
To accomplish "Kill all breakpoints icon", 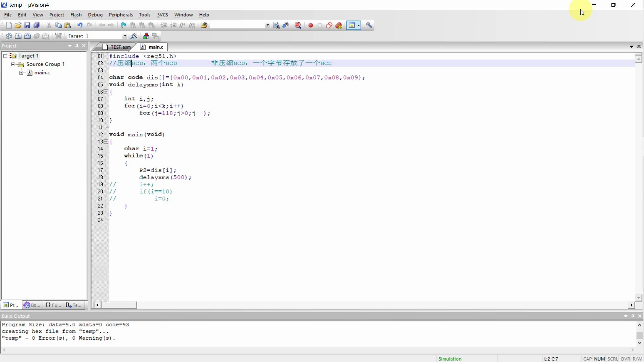I will [339, 25].
